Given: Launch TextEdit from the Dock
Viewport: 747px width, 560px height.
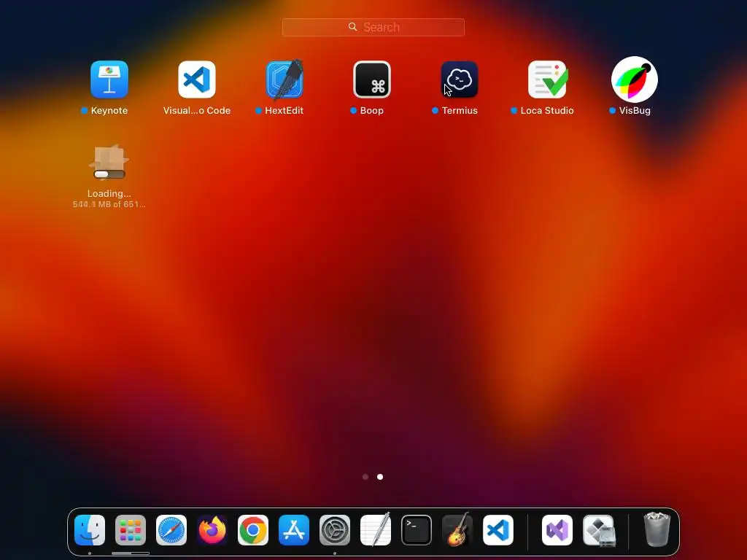Looking at the screenshot, I should pos(376,530).
